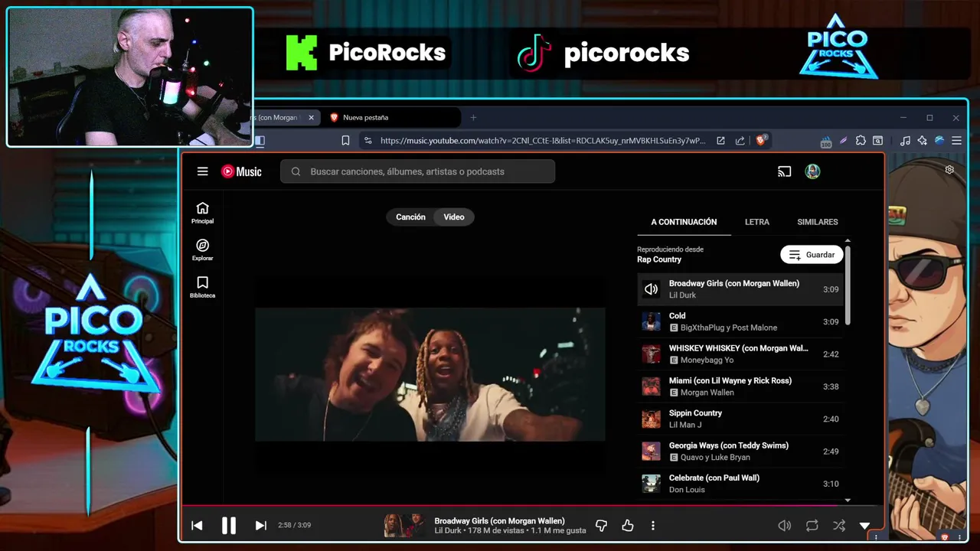Toggle shuffle mode
Image resolution: width=980 pixels, height=551 pixels.
[839, 525]
